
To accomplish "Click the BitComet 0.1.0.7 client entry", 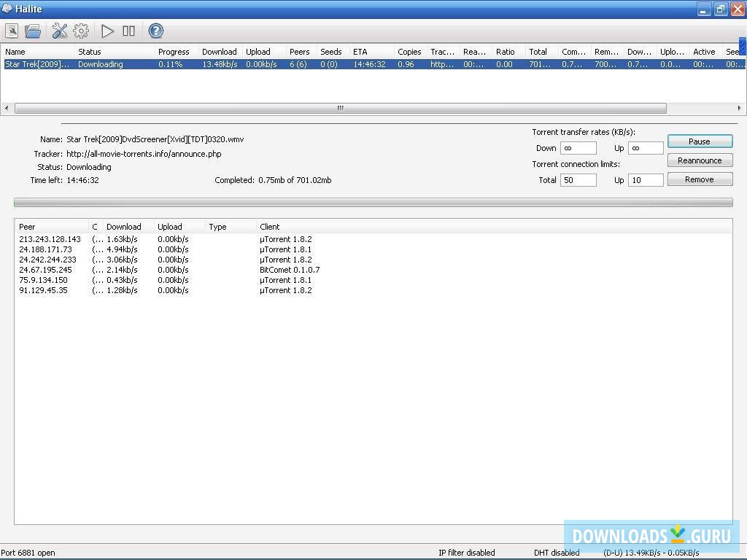I will pos(290,270).
